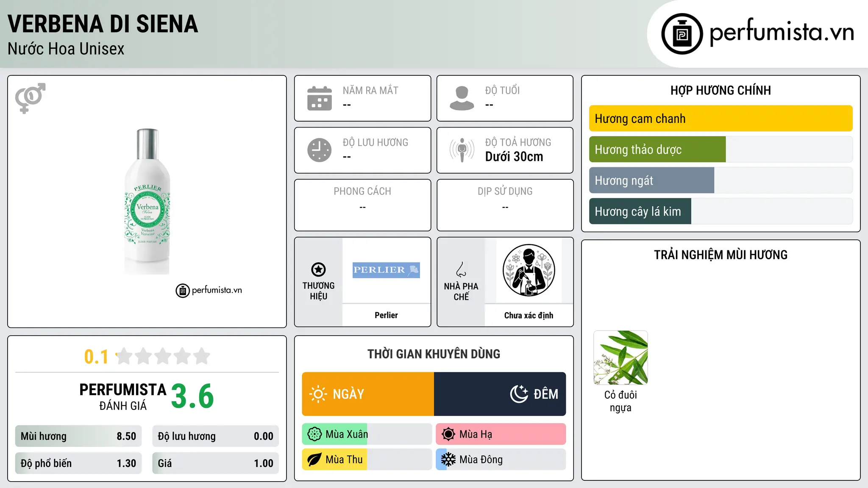The width and height of the screenshot is (868, 488).
Task: Click the Verbena di Siena bottle image
Action: [147, 201]
